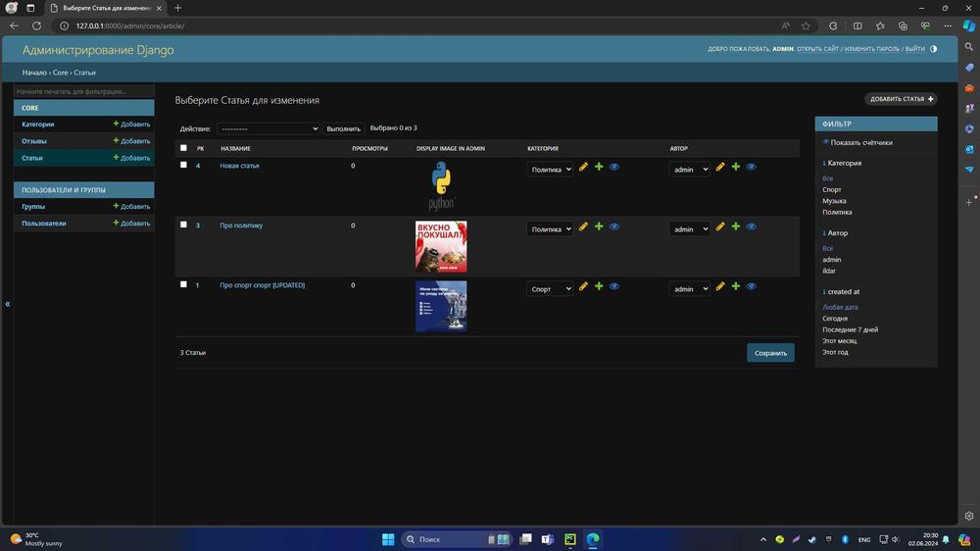The width and height of the screenshot is (980, 551).
Task: Open PyCharm from the Windows taskbar
Action: [x=570, y=539]
